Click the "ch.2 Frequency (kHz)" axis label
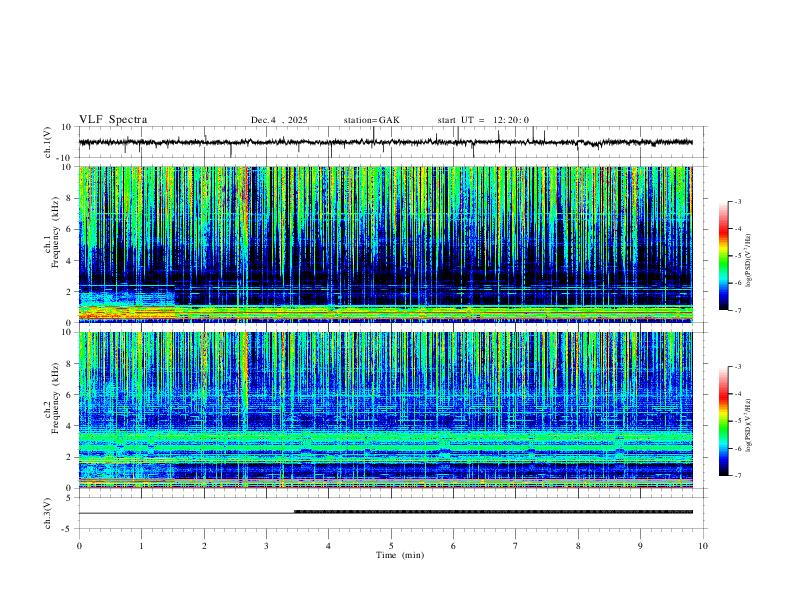 pyautogui.click(x=52, y=398)
